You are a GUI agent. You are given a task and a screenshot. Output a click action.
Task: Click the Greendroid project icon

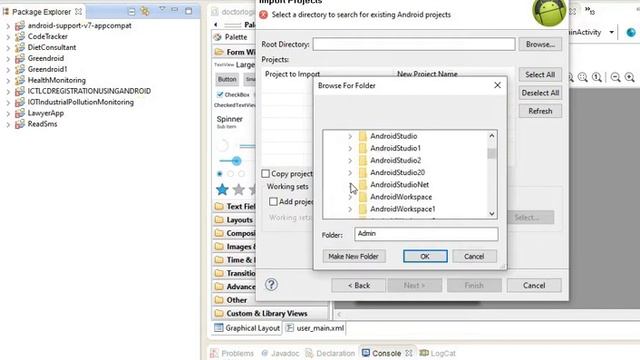20,58
